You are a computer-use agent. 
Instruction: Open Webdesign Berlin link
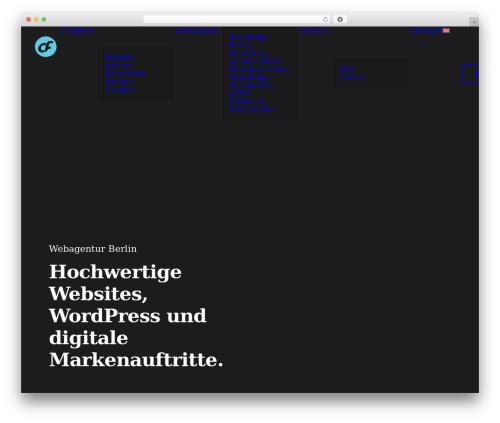[249, 41]
